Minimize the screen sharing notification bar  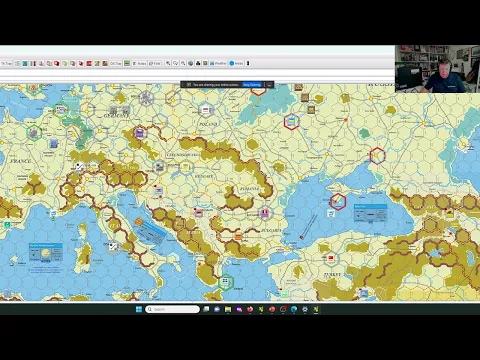point(269,85)
